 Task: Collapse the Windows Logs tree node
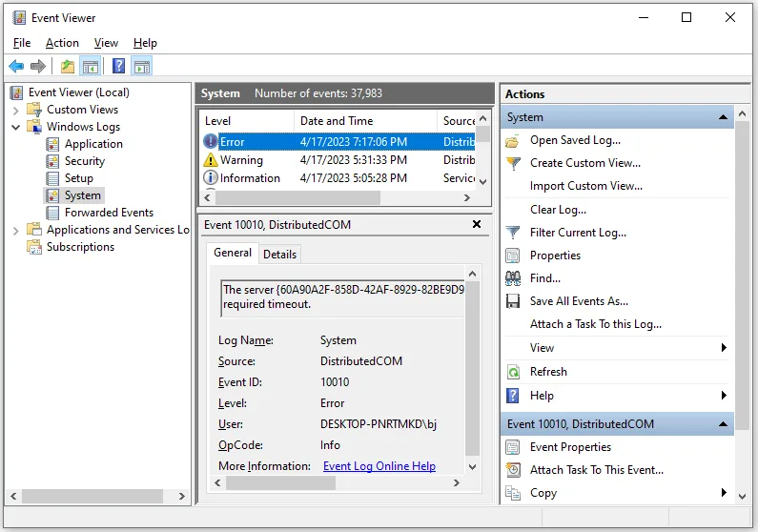point(15,127)
